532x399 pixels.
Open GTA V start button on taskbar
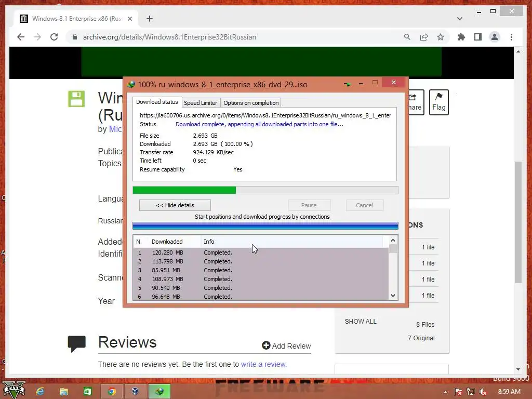tap(14, 390)
